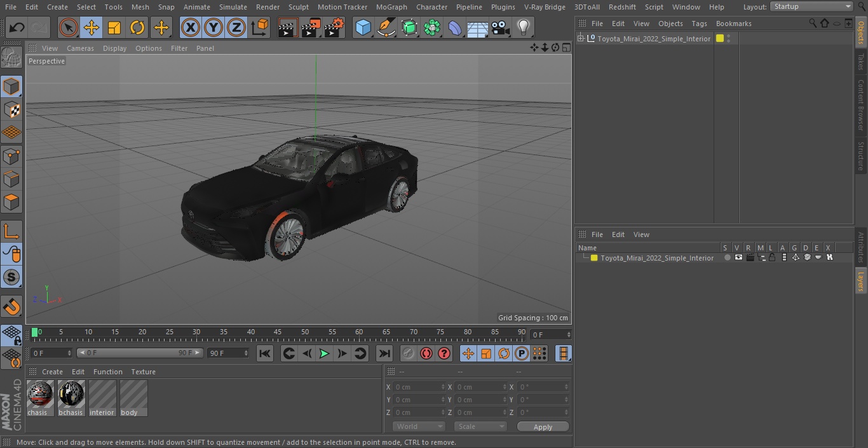The height and width of the screenshot is (448, 868).
Task: Go to the start of animation
Action: click(265, 353)
